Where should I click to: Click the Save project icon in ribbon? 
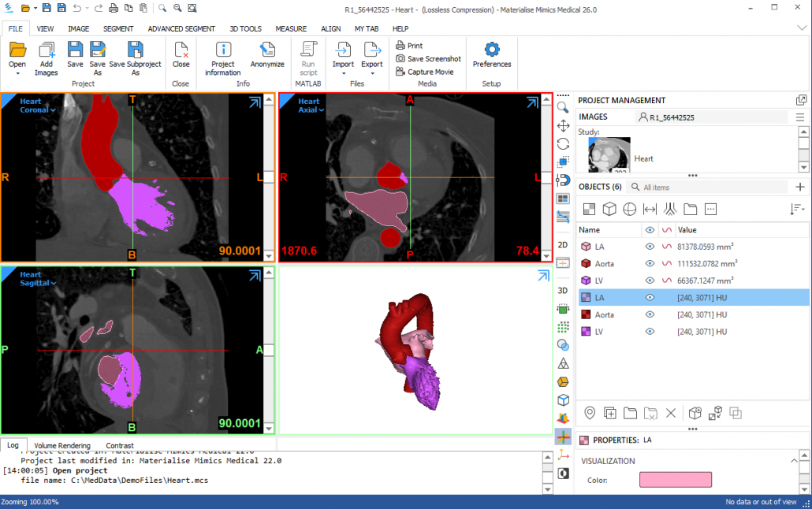(75, 50)
